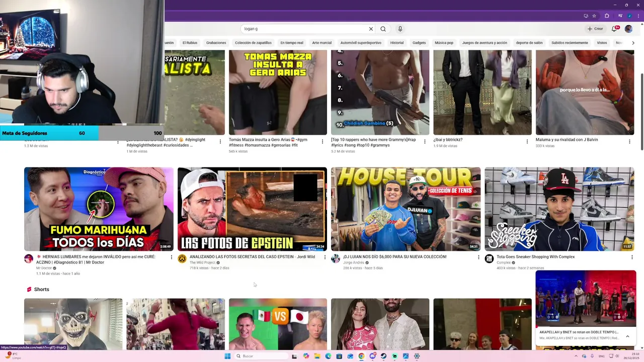Select the Gadgets filter chip
644x362 pixels.
click(419, 43)
